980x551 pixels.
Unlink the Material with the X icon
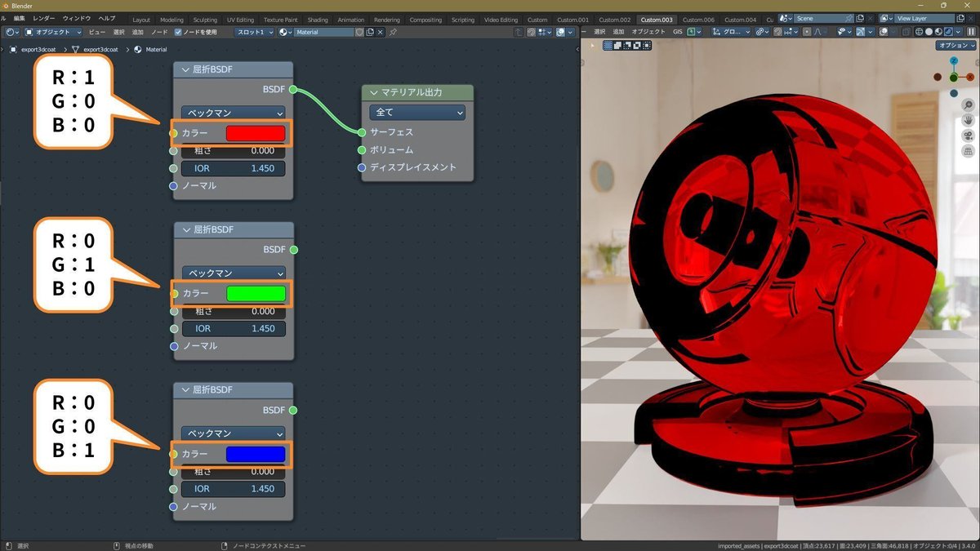click(x=381, y=32)
